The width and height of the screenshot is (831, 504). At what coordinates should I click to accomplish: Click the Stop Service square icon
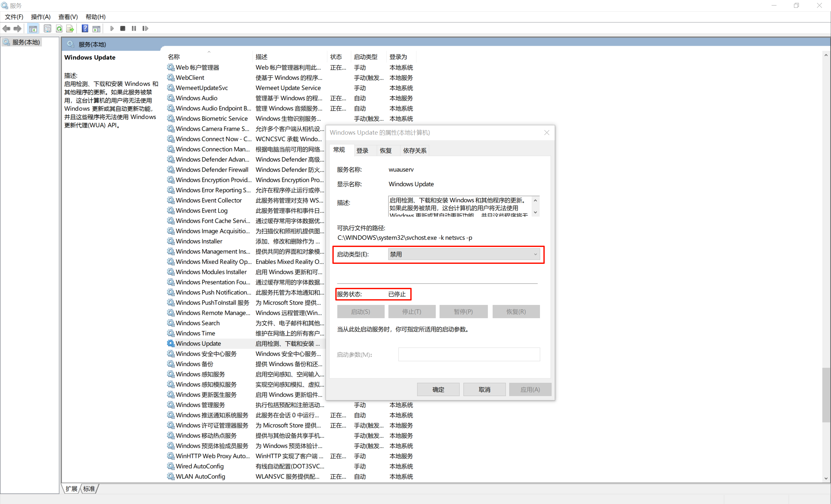(123, 29)
